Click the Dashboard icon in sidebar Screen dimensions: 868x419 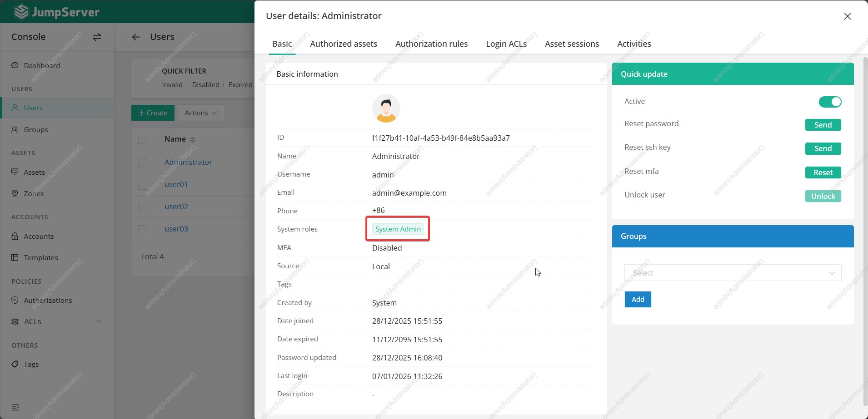click(15, 65)
